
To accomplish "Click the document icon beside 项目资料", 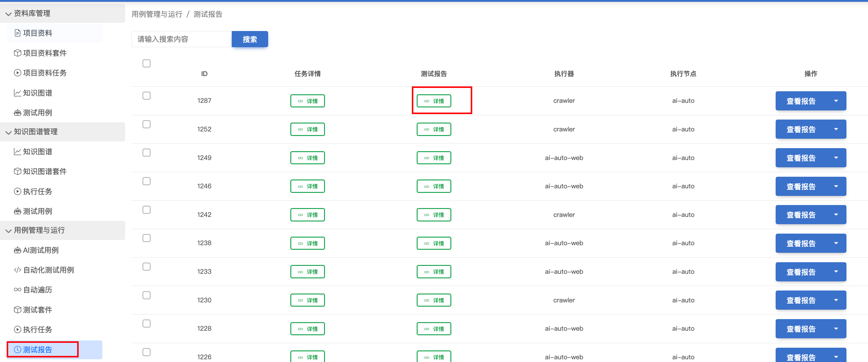I will coord(18,33).
